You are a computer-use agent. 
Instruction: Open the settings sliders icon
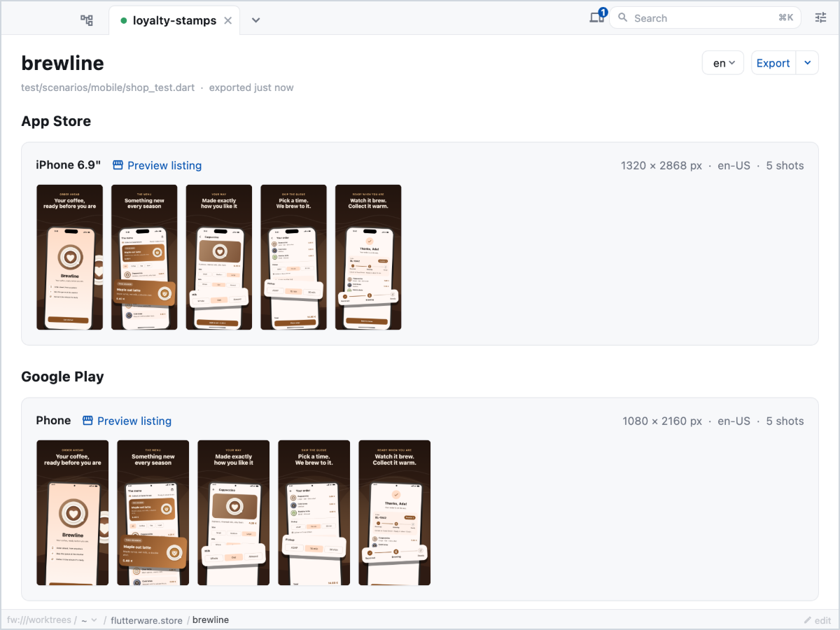(820, 18)
